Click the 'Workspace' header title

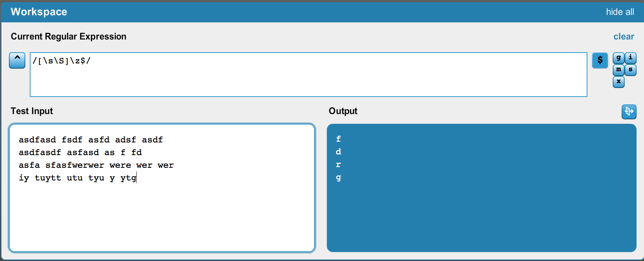tap(39, 12)
